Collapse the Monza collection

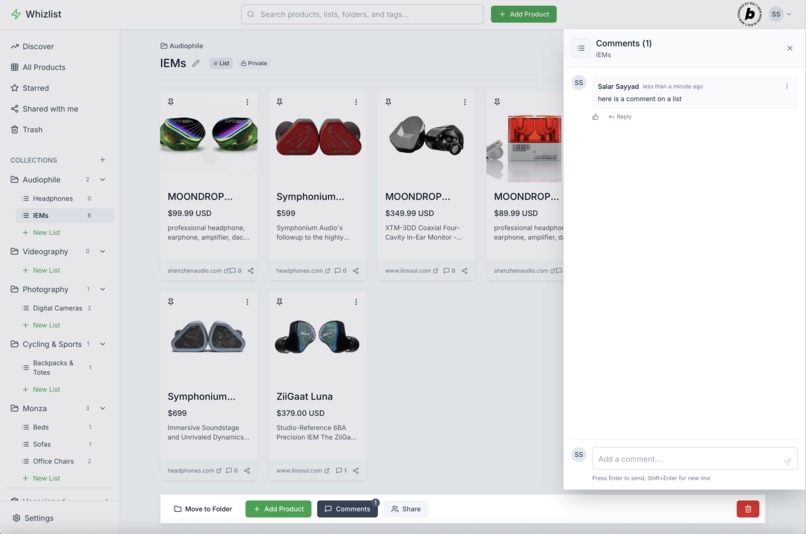pyautogui.click(x=103, y=408)
